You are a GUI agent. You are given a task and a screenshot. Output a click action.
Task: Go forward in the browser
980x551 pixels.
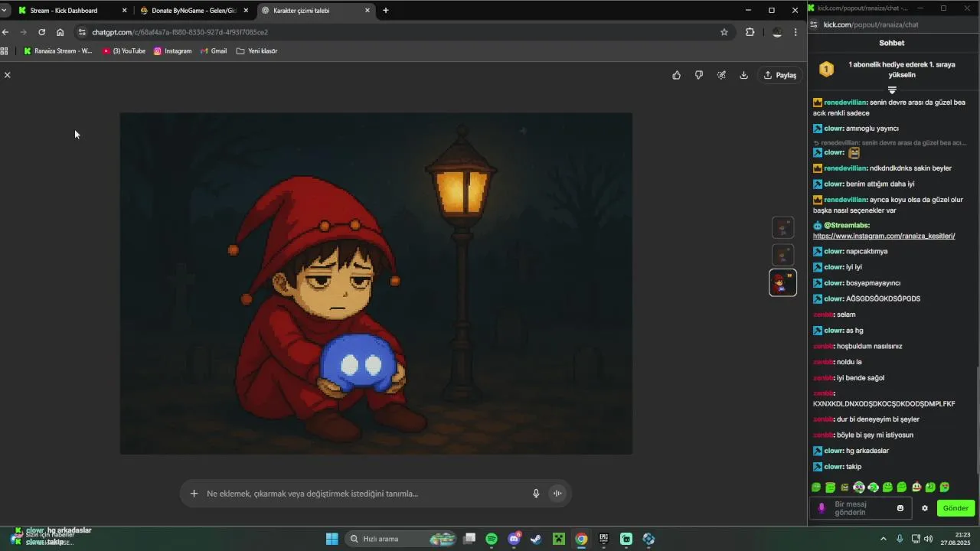23,32
